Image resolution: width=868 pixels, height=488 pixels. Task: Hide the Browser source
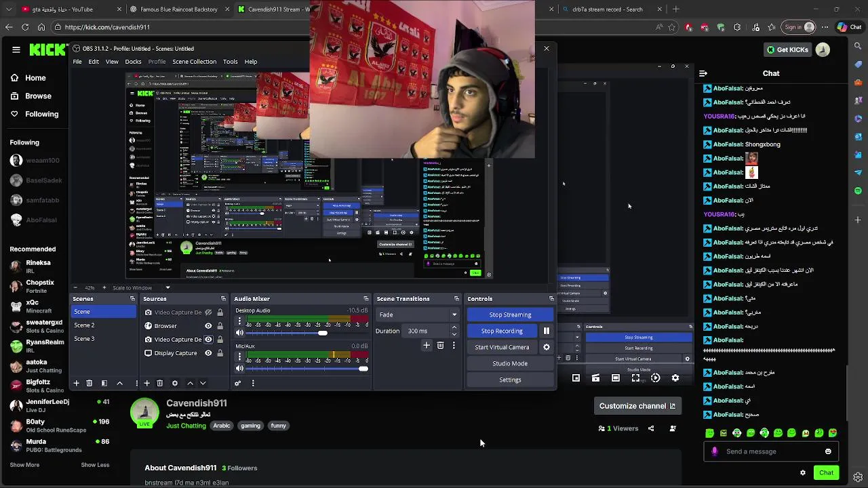click(209, 326)
